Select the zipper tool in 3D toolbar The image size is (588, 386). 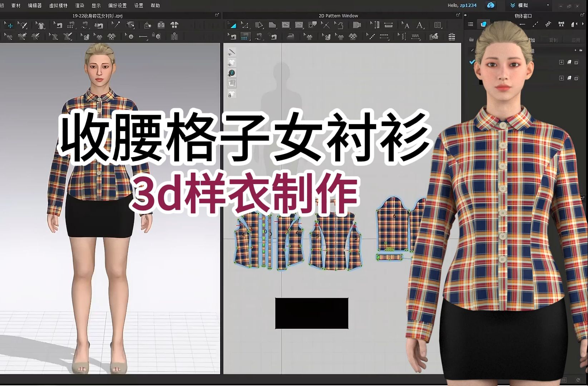coord(174,36)
